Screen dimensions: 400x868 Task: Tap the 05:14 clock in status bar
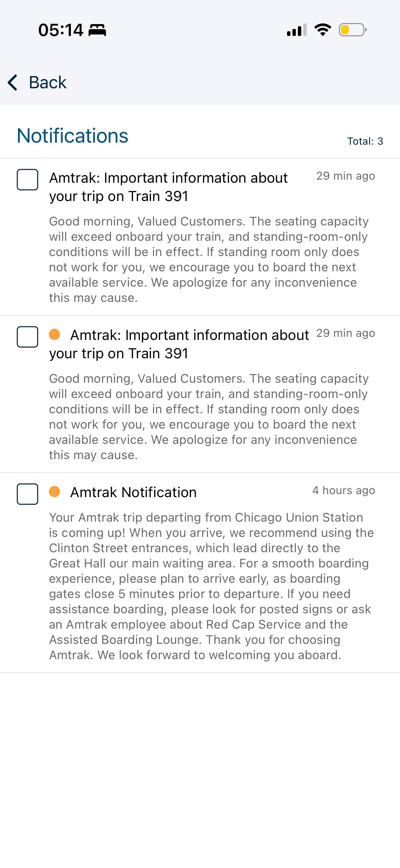61,30
